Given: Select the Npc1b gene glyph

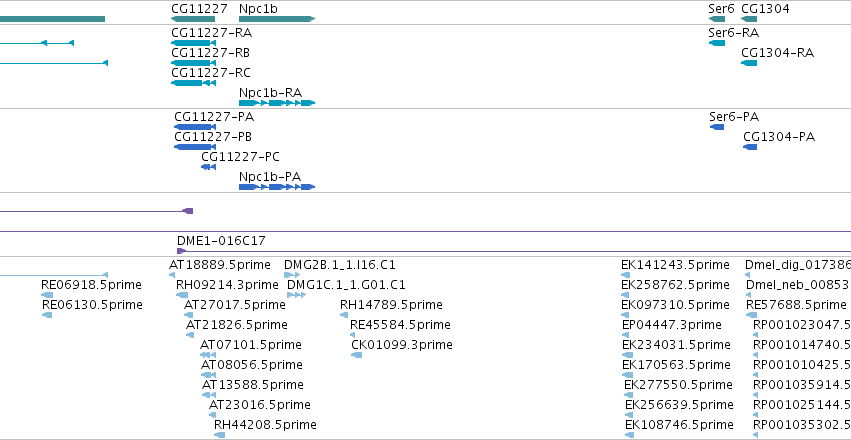Looking at the screenshot, I should (x=277, y=19).
